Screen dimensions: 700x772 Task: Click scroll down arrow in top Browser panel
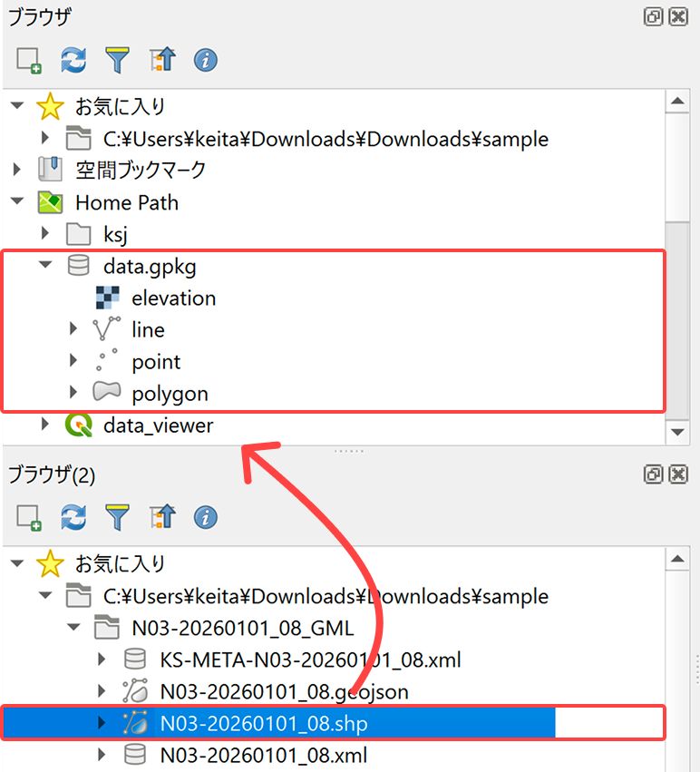pyautogui.click(x=677, y=433)
